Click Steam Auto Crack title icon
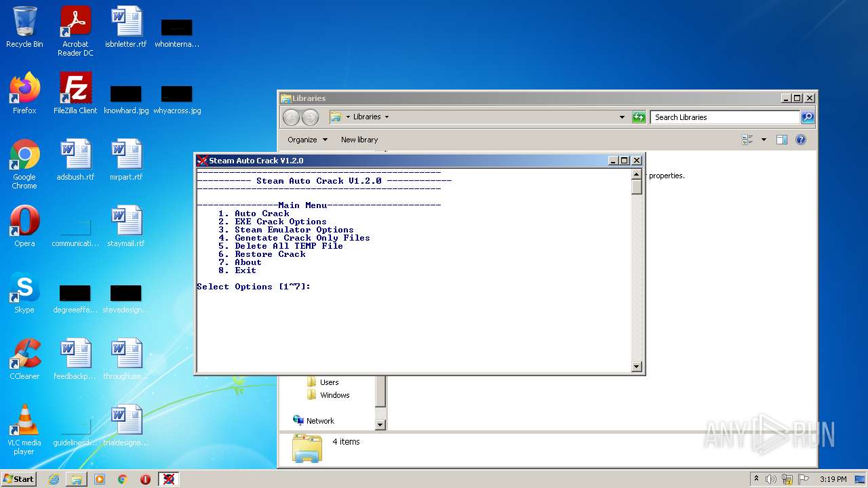This screenshot has width=868, height=488. 202,161
